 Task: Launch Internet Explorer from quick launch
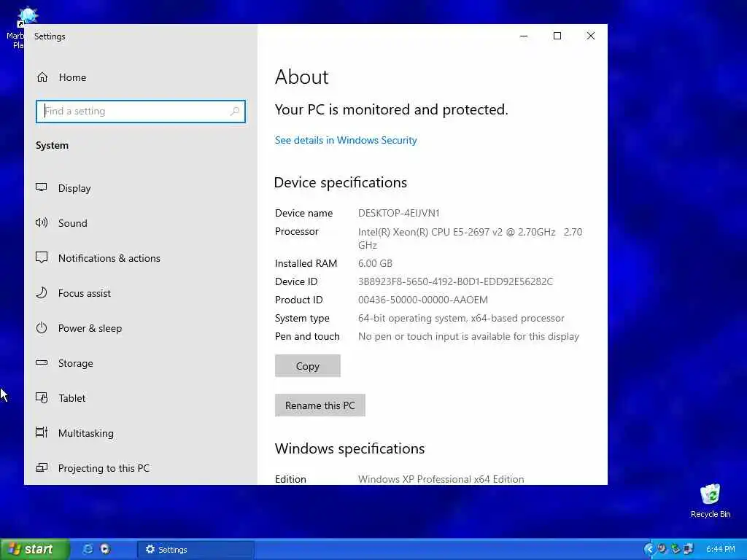(x=88, y=549)
